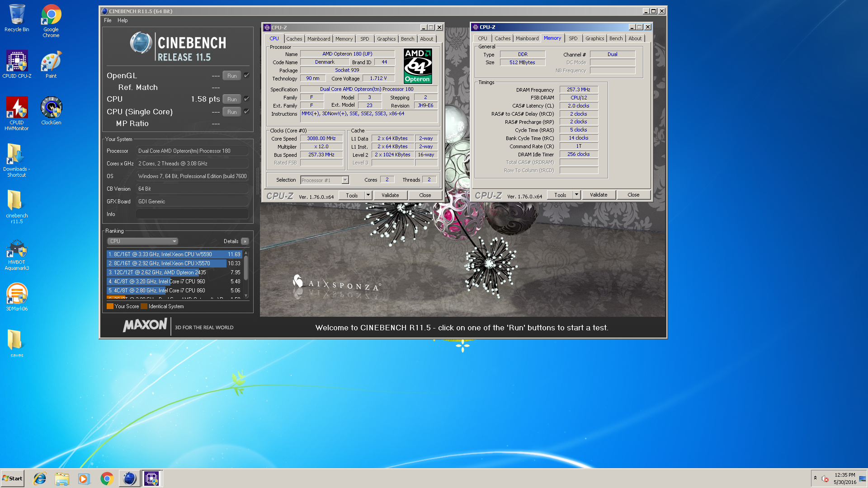
Task: Click the Your Score orange swatch
Action: (x=110, y=306)
